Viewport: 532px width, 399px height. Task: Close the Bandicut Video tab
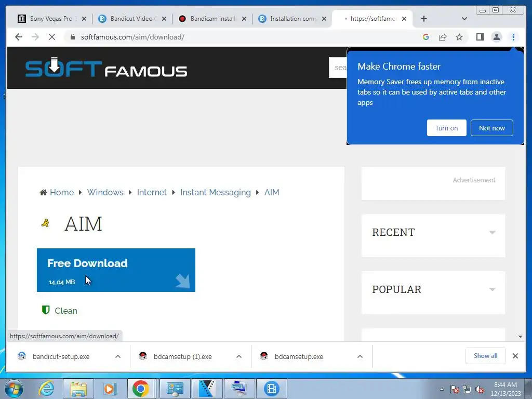pyautogui.click(x=164, y=19)
